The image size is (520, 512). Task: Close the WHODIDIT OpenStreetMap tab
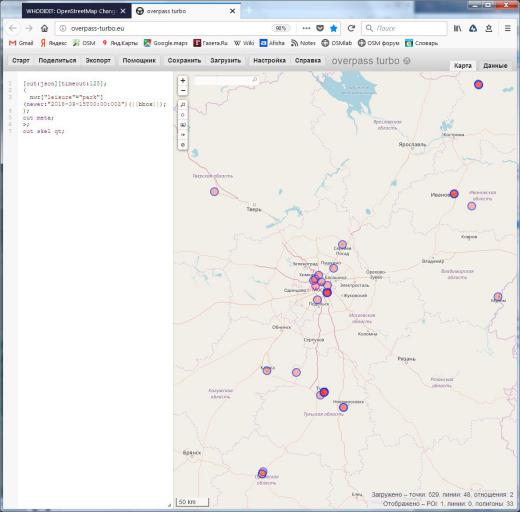click(123, 11)
